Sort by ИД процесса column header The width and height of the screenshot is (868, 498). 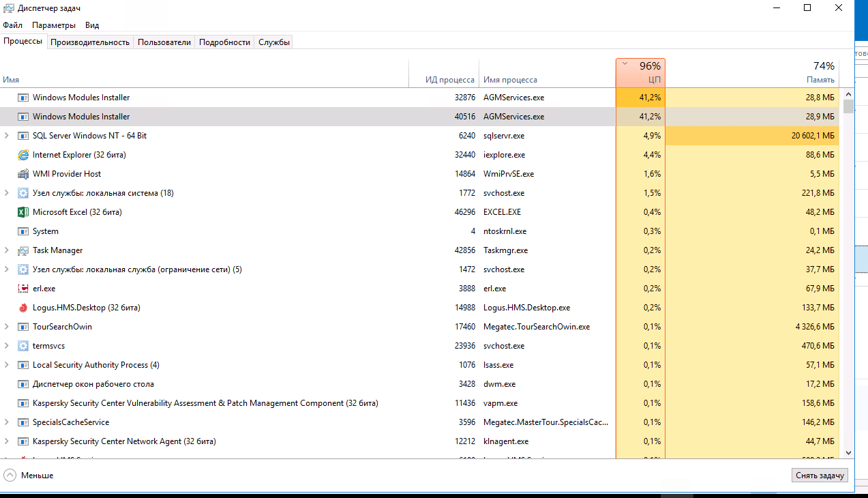[444, 73]
